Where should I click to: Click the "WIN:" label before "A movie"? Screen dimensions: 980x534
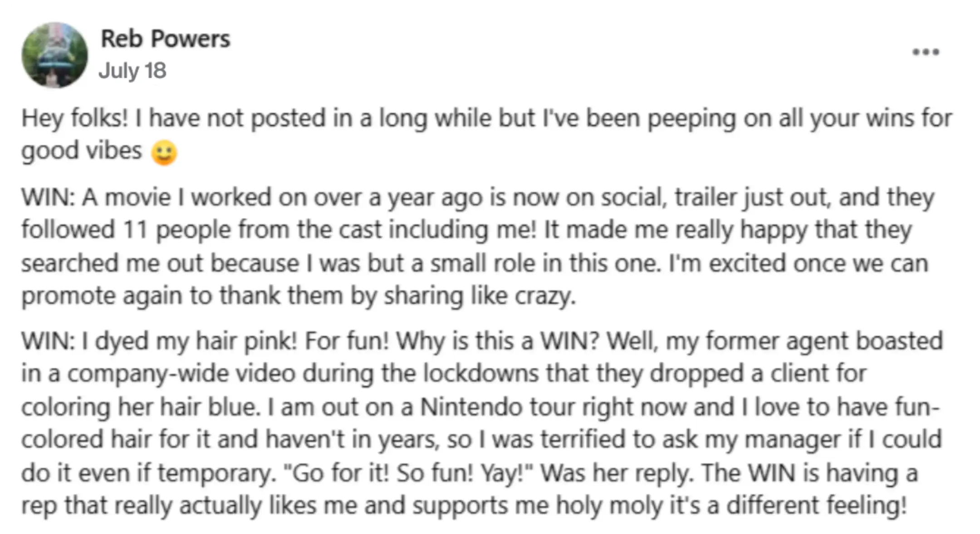coord(48,198)
